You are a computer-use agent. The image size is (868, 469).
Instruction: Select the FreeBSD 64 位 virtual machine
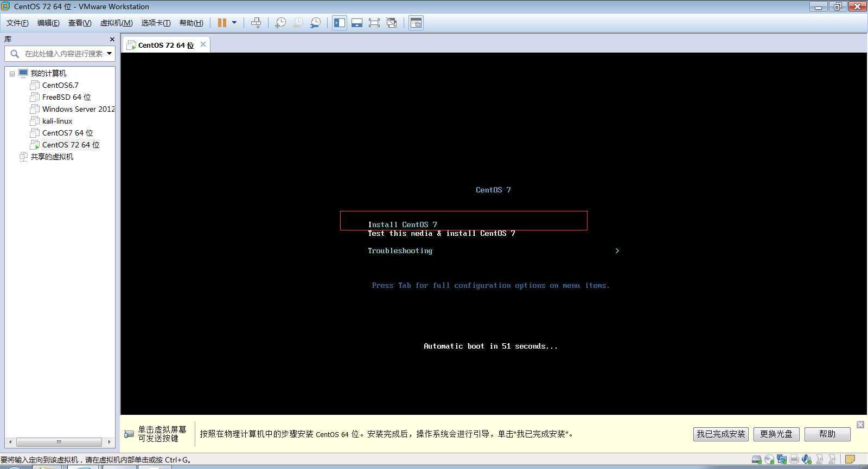point(66,97)
